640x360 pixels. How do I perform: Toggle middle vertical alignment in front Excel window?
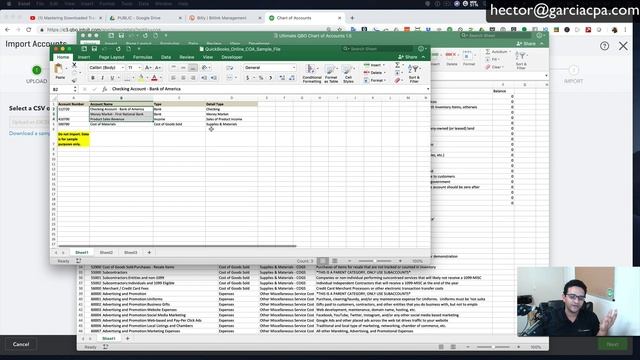(x=183, y=67)
